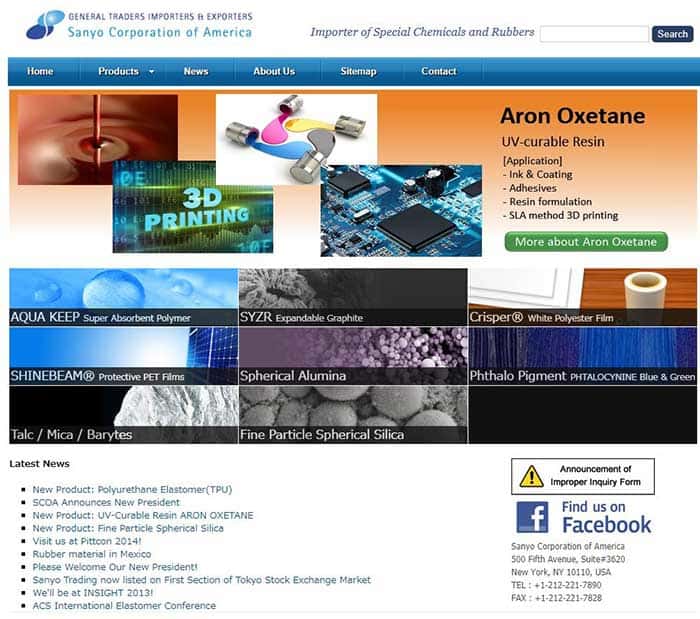This screenshot has height=619, width=700.
Task: Open SYZR Expandable Graphite tile
Action: coord(353,297)
